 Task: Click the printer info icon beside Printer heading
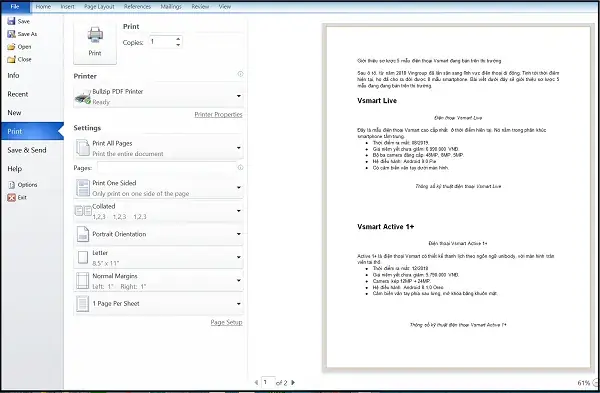[x=240, y=74]
